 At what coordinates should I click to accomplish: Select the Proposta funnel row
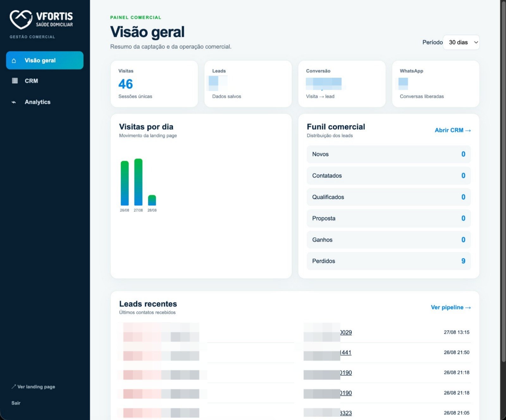point(389,218)
